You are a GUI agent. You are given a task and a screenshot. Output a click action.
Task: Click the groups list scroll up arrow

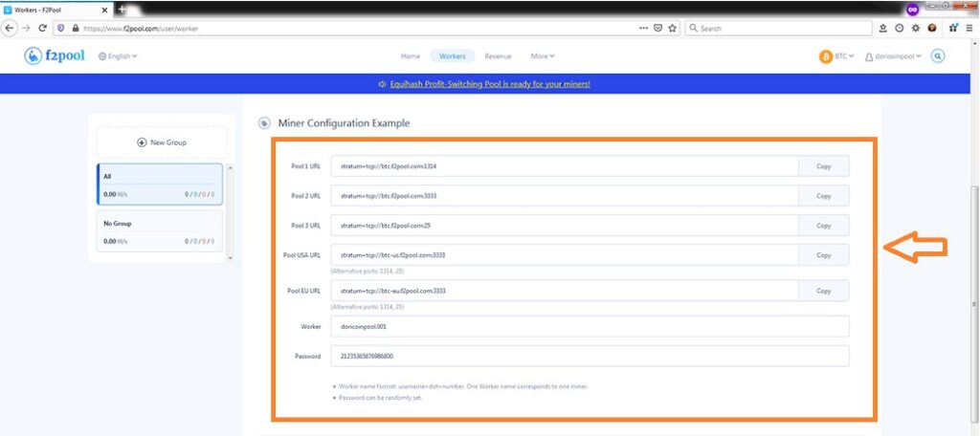[x=230, y=167]
